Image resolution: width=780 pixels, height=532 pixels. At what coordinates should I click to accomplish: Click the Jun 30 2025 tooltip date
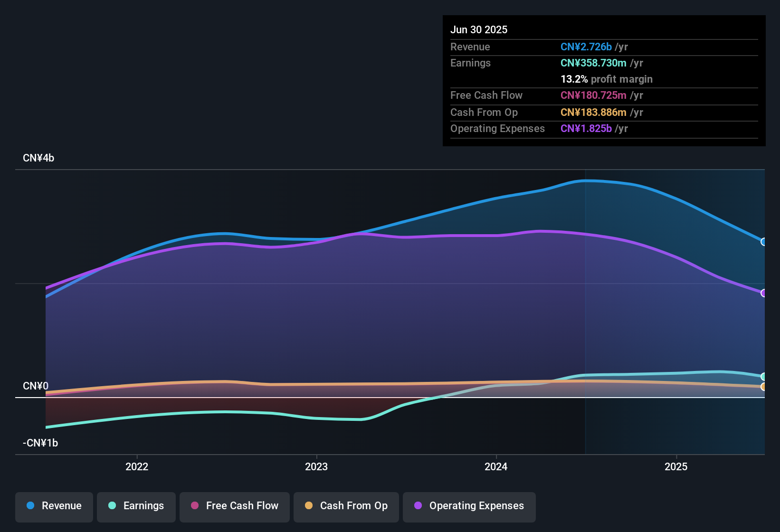tap(479, 30)
